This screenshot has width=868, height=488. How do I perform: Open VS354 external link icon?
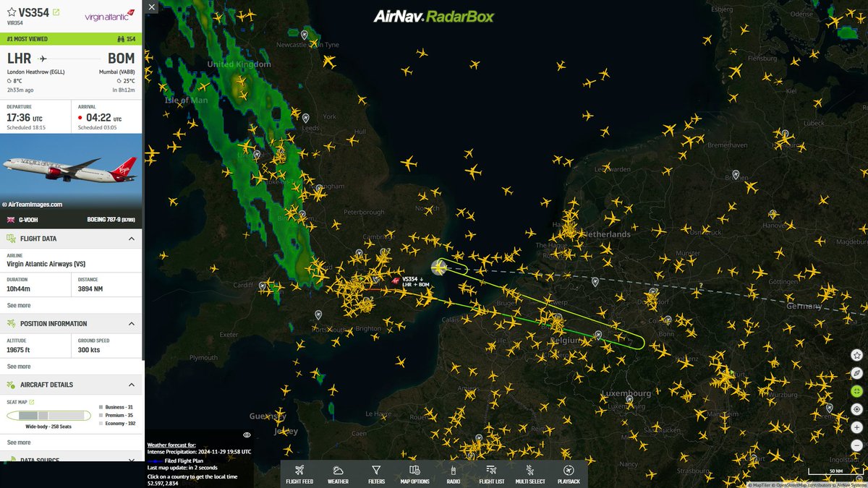point(56,12)
